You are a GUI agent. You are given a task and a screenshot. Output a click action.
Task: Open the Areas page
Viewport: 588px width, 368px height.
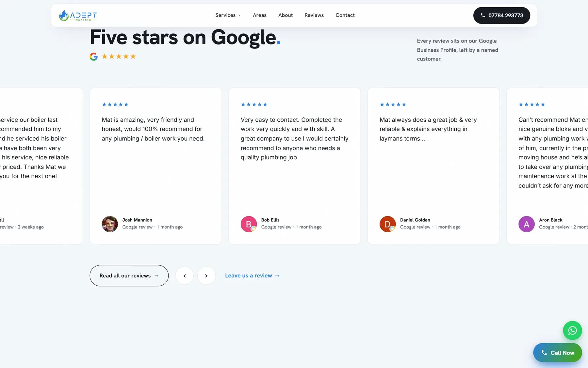(x=260, y=15)
